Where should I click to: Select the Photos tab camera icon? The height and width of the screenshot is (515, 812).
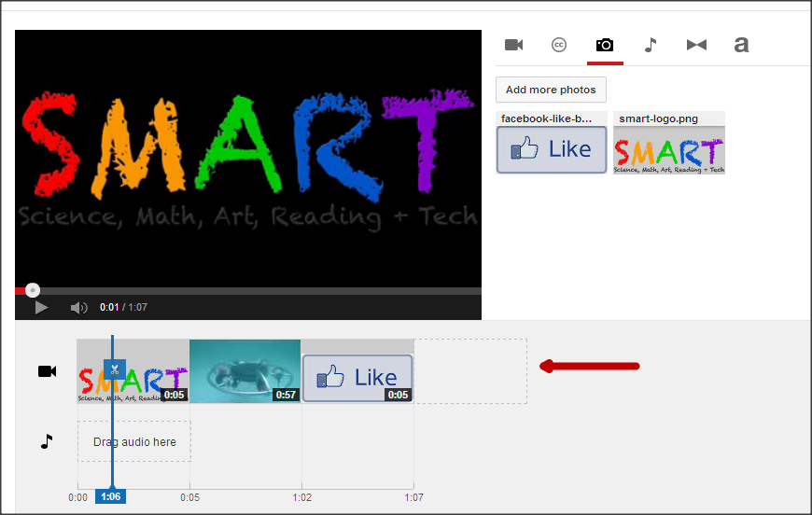point(605,45)
